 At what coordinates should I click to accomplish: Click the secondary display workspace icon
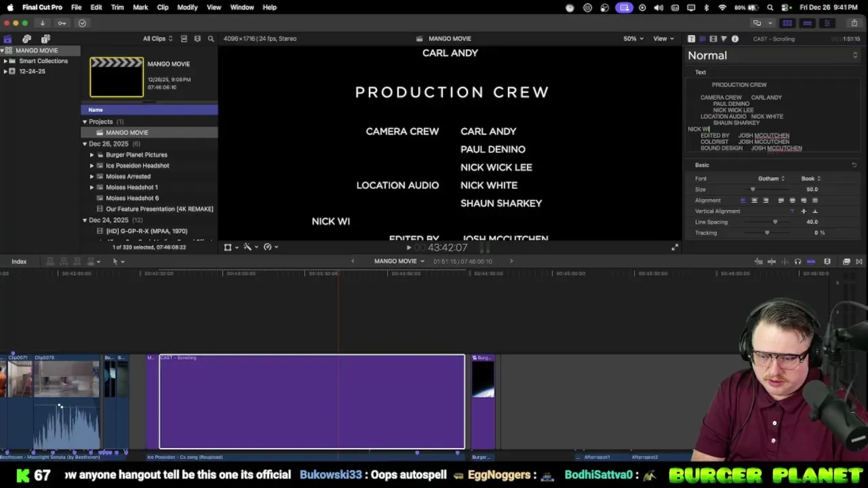click(x=757, y=23)
